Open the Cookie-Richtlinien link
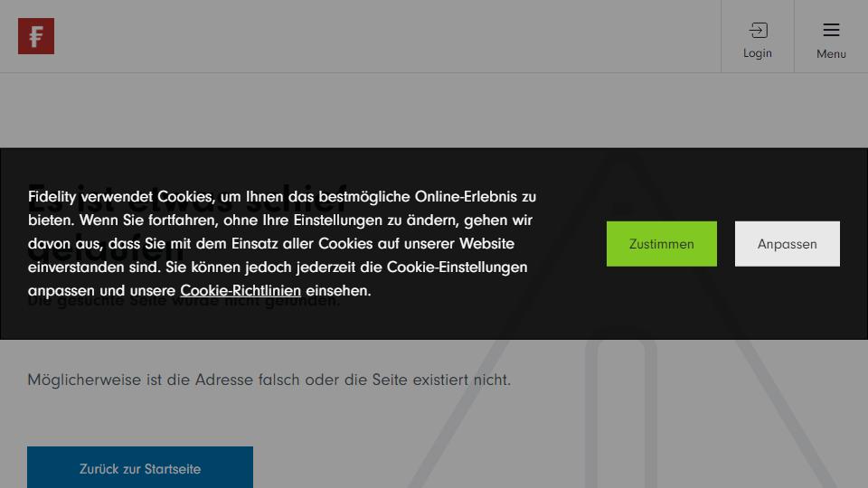Viewport: 868px width, 488px height. tap(241, 291)
